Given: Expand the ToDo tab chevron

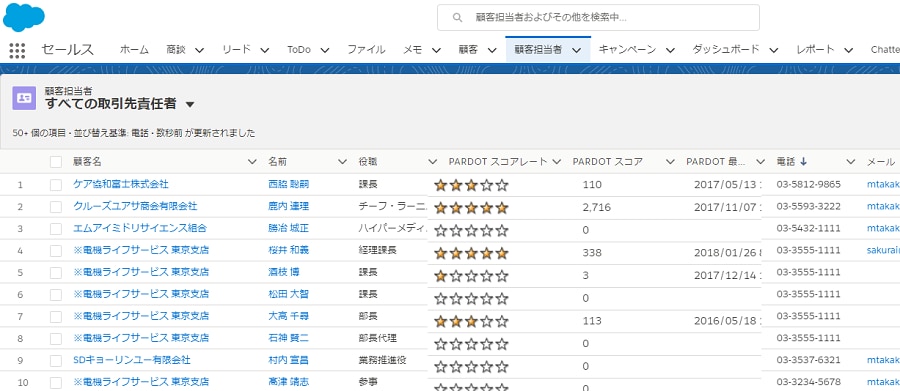Looking at the screenshot, I should (x=325, y=50).
